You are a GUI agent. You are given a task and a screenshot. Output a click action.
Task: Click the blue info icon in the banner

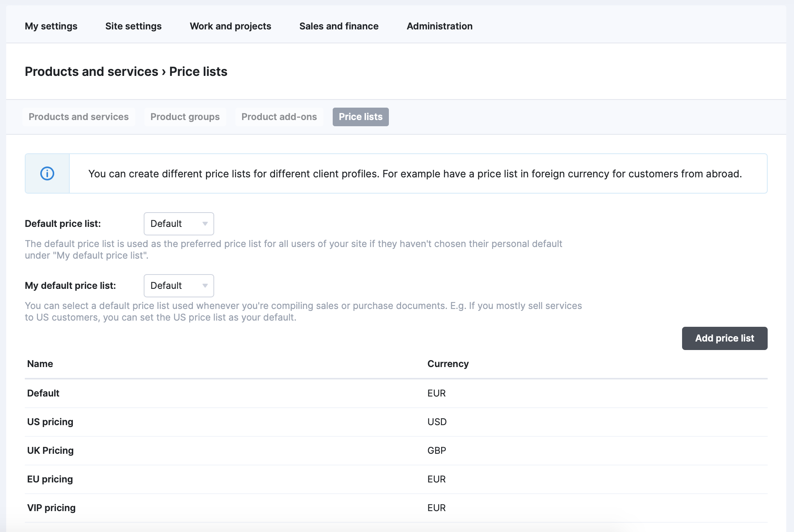(x=47, y=173)
